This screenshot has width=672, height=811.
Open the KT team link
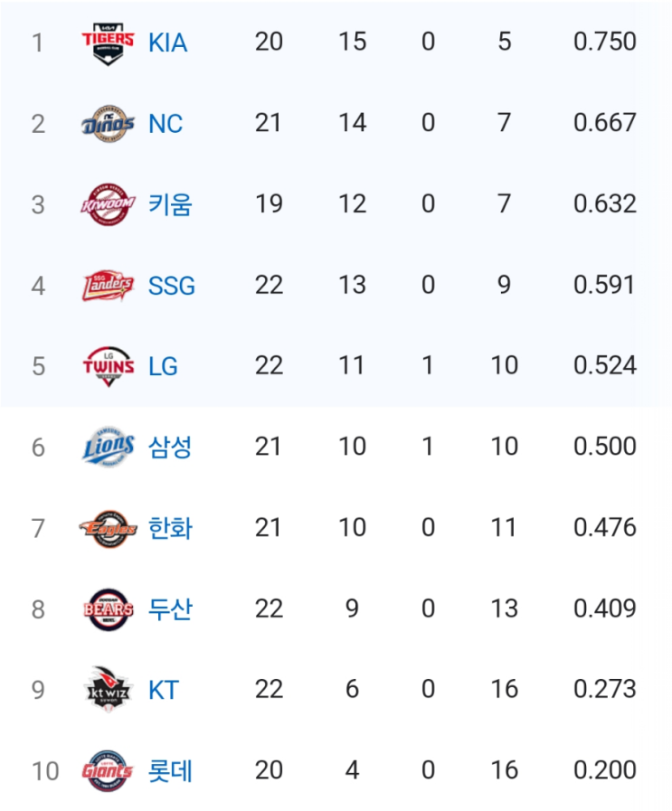pos(164,690)
